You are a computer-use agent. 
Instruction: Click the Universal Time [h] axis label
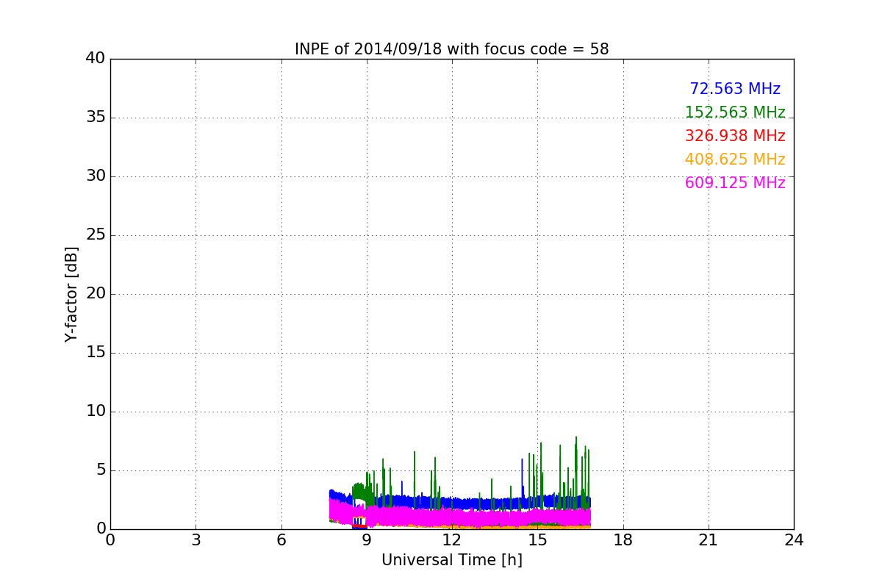pyautogui.click(x=451, y=560)
